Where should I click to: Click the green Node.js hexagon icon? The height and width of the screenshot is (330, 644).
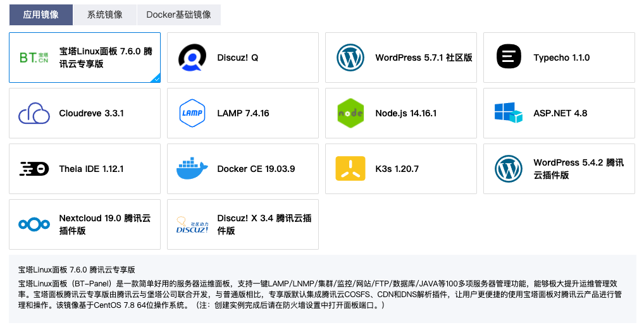(350, 113)
